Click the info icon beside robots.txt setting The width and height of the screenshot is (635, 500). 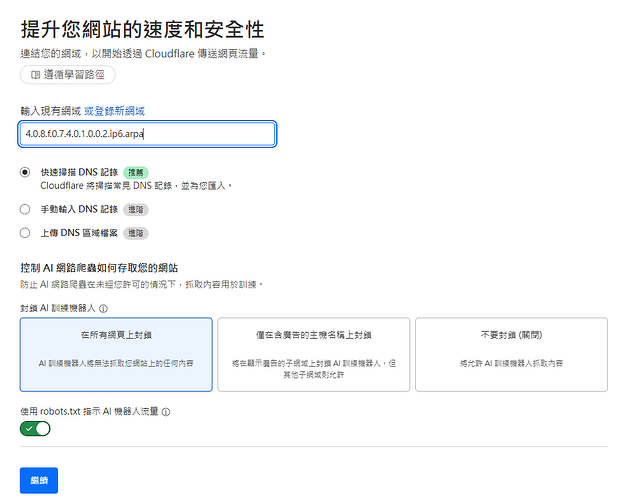166,412
